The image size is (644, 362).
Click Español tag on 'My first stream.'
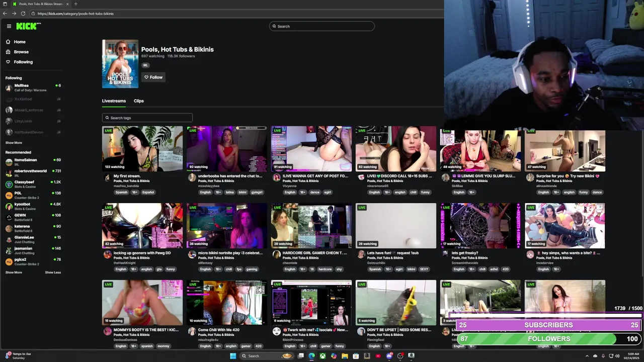click(x=148, y=192)
